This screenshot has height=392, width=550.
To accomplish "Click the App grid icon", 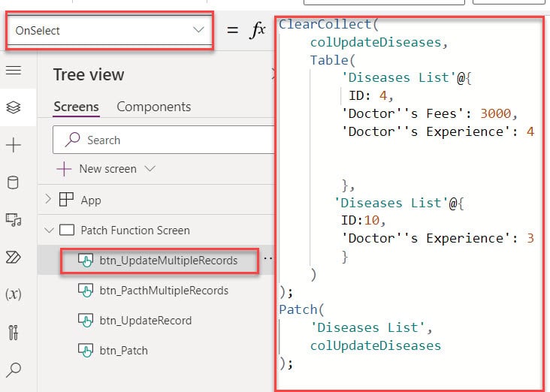I will (x=66, y=200).
